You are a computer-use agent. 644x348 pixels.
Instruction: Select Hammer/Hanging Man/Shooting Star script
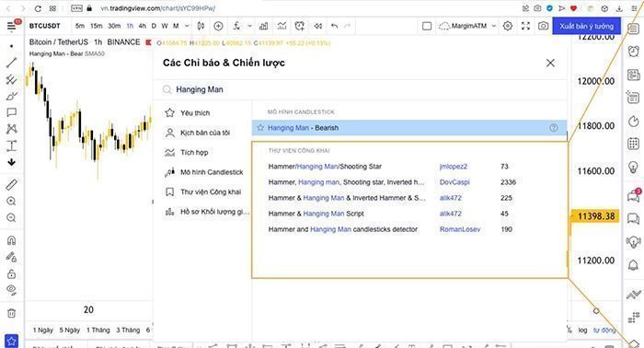tap(325, 167)
